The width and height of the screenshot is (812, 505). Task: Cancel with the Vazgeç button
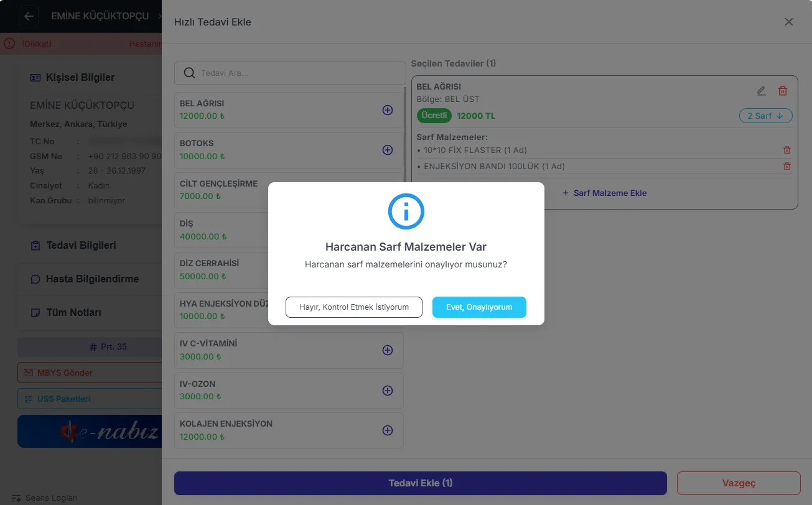point(739,483)
